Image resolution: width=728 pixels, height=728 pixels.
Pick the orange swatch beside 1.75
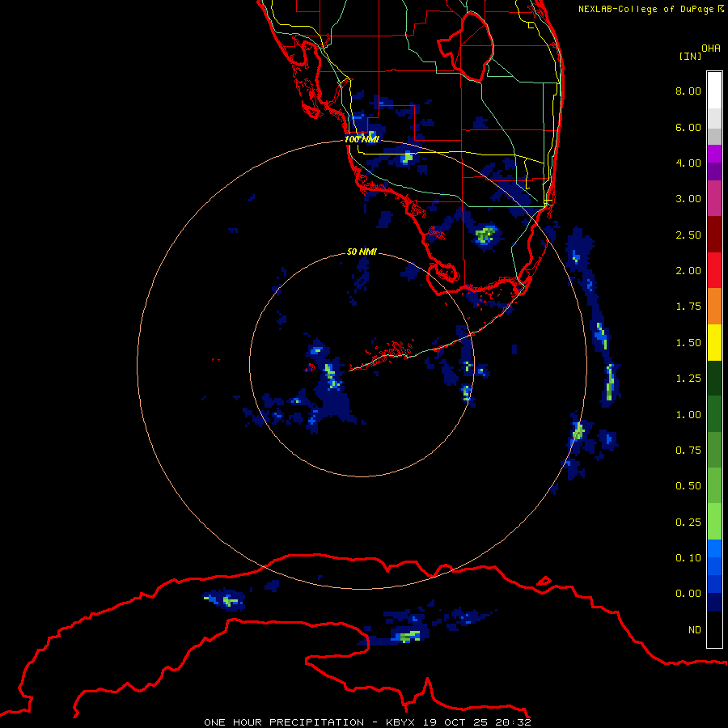tap(714, 307)
